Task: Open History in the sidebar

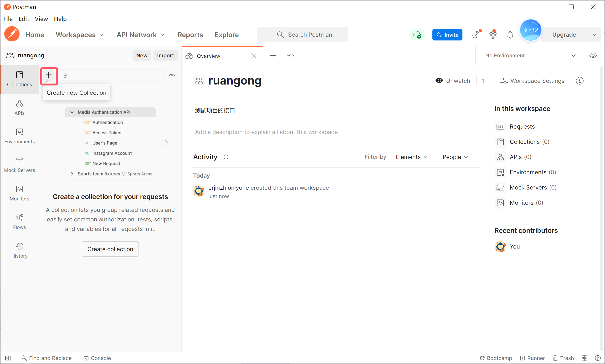Action: pyautogui.click(x=19, y=250)
